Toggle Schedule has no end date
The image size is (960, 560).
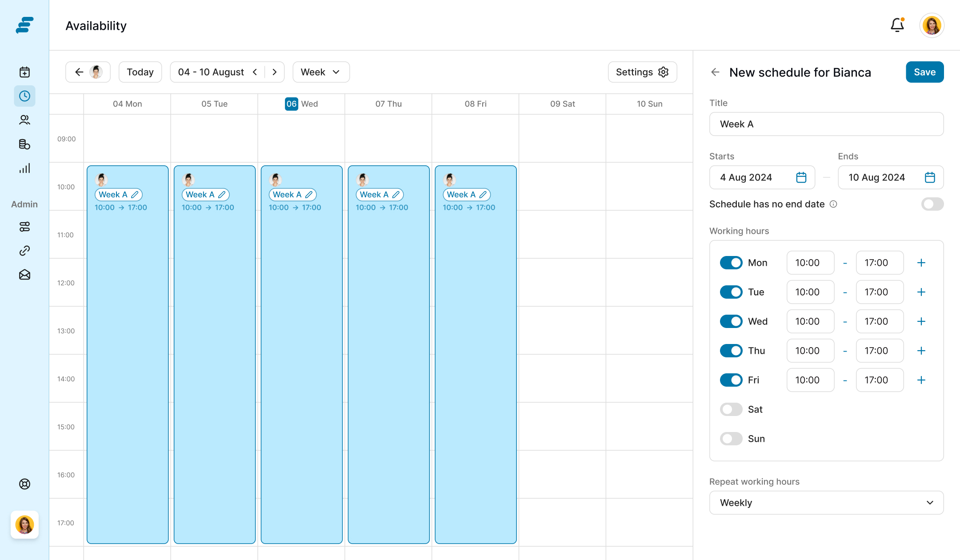(932, 204)
